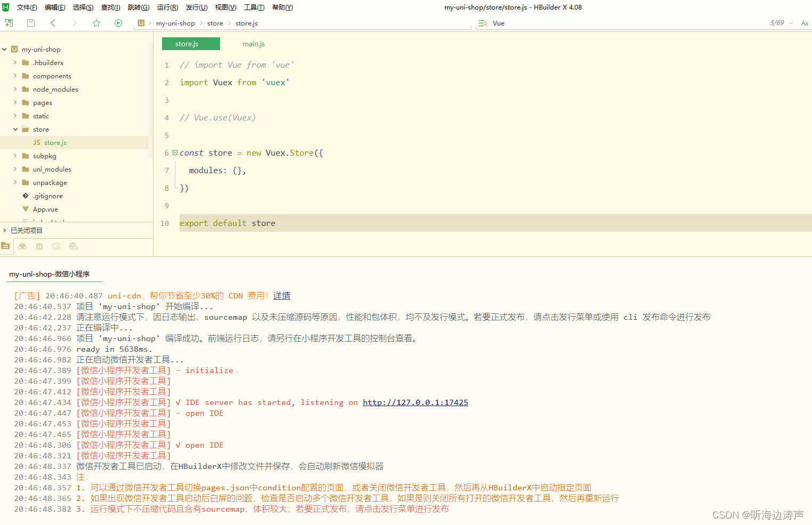
Task: Open the 编辑(E) menu
Action: (x=55, y=7)
